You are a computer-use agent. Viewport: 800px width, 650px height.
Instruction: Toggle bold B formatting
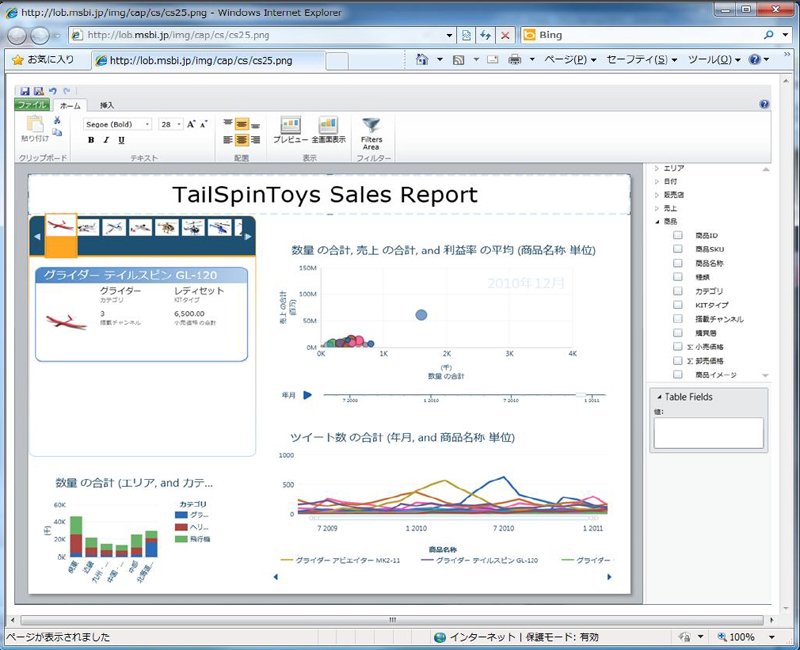click(x=91, y=140)
